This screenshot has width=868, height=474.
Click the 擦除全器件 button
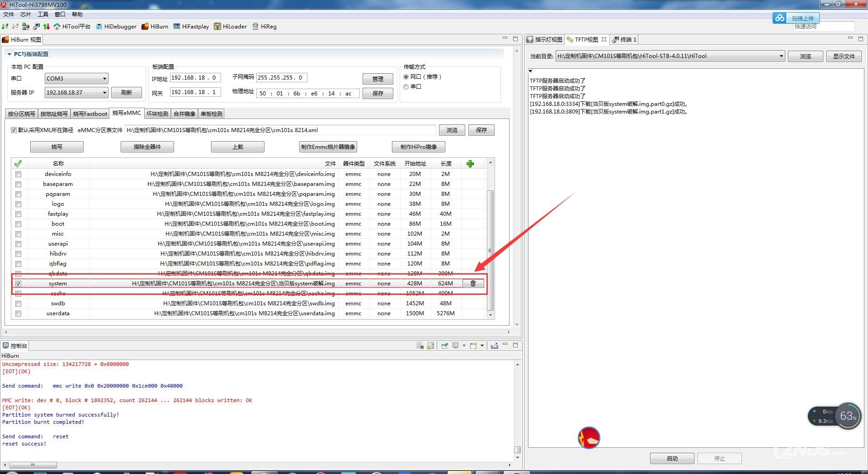[147, 147]
